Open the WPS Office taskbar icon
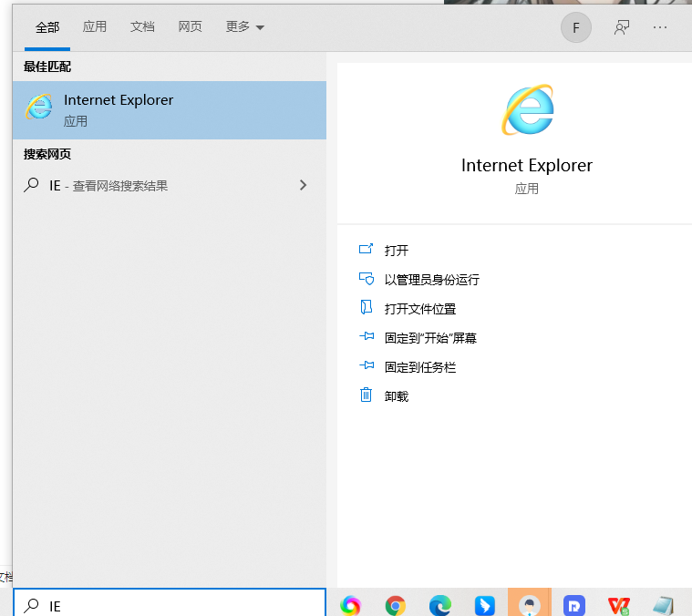The image size is (692, 616). coord(619,606)
